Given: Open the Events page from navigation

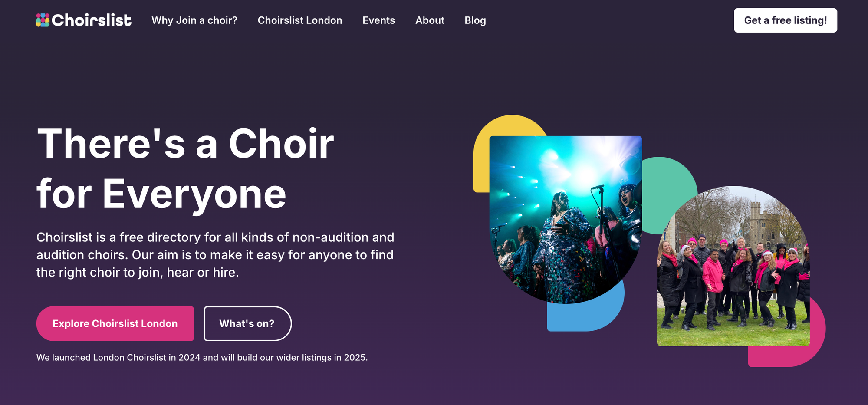Looking at the screenshot, I should click(378, 20).
